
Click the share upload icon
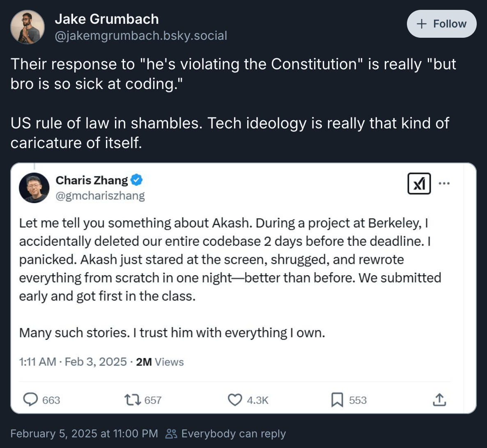click(x=439, y=400)
